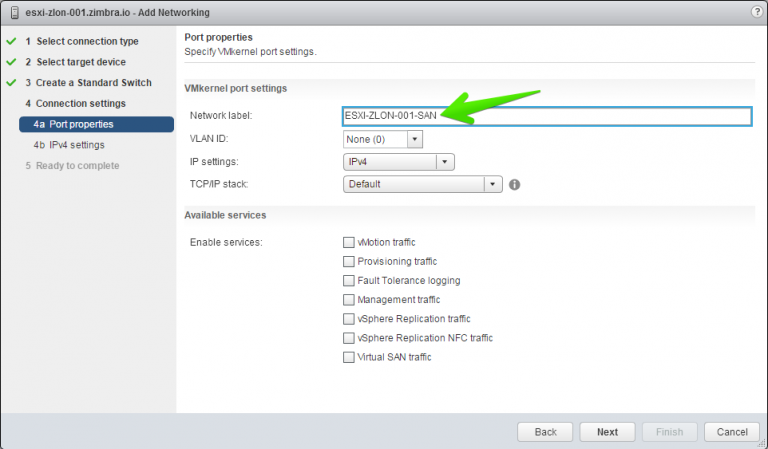Show the TCP/IP stack info icon
The width and height of the screenshot is (768, 449).
[514, 185]
